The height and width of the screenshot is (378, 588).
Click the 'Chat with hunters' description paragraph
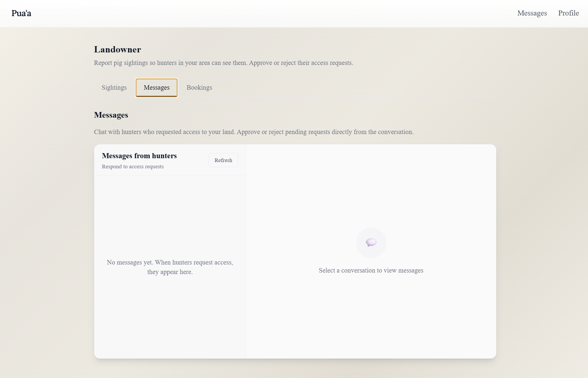pyautogui.click(x=253, y=132)
